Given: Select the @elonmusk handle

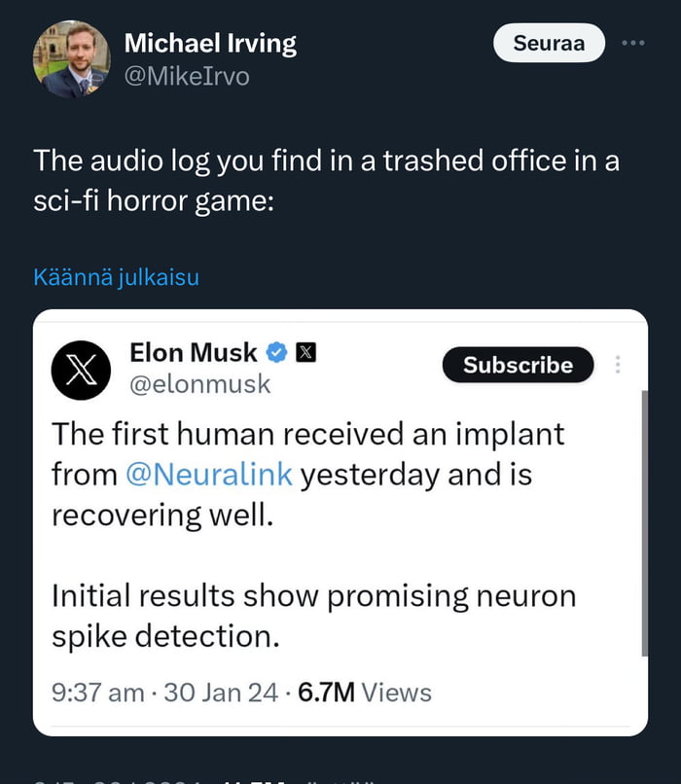Looking at the screenshot, I should [x=201, y=384].
